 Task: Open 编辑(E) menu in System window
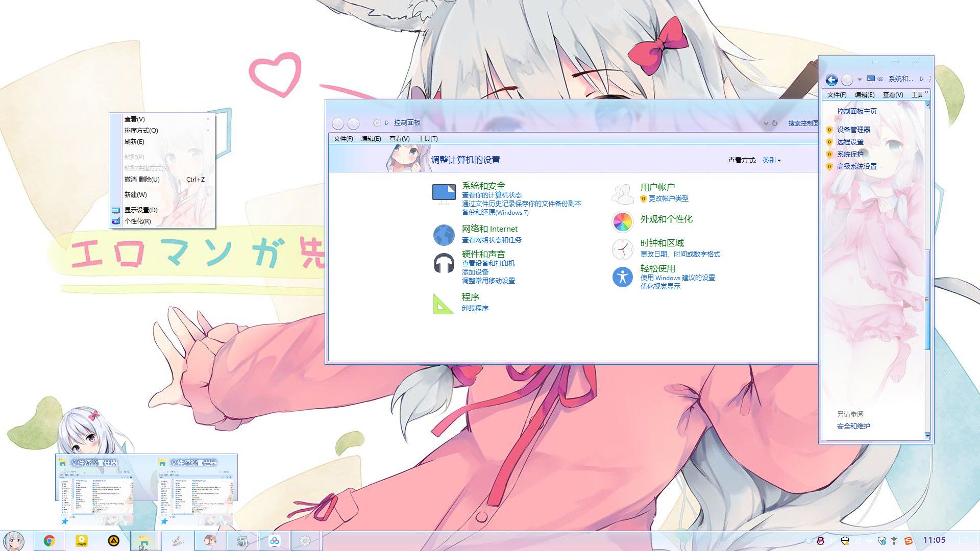(865, 95)
